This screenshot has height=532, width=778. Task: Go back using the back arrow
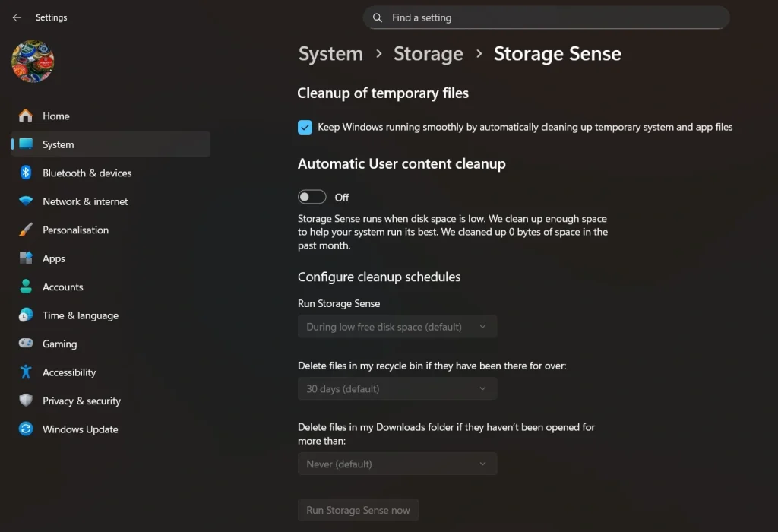pos(17,17)
